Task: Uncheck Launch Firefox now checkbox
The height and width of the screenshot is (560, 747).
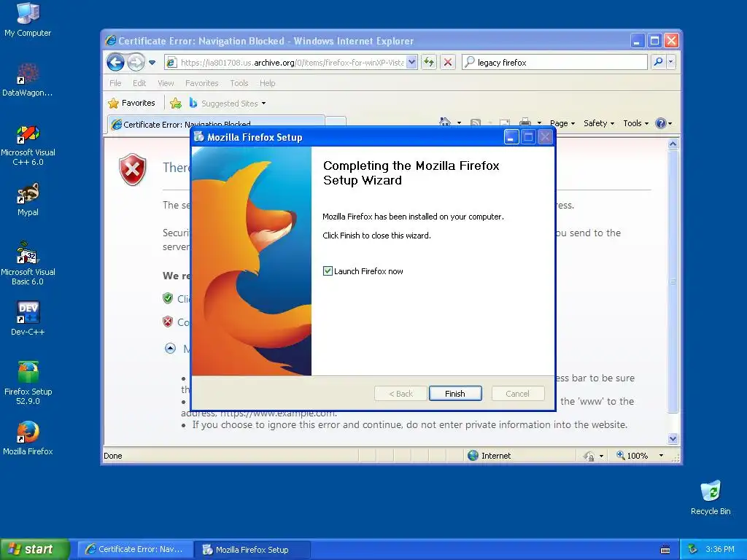Action: tap(328, 271)
